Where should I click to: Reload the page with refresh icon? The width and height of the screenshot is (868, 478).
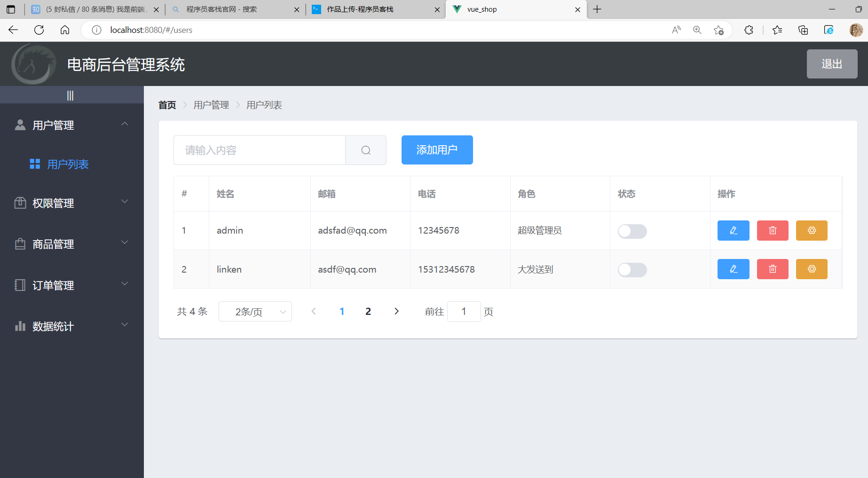click(39, 30)
